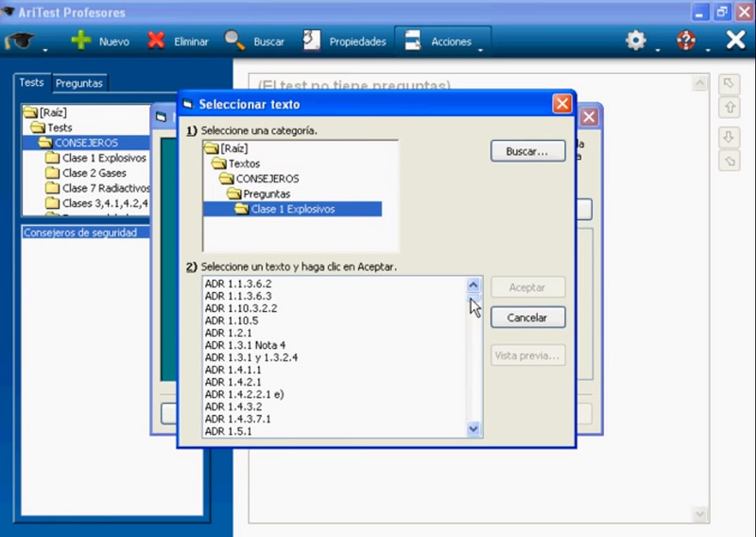The width and height of the screenshot is (756, 537).
Task: Select [Raíz] folder in left Tests tree
Action: (45, 113)
